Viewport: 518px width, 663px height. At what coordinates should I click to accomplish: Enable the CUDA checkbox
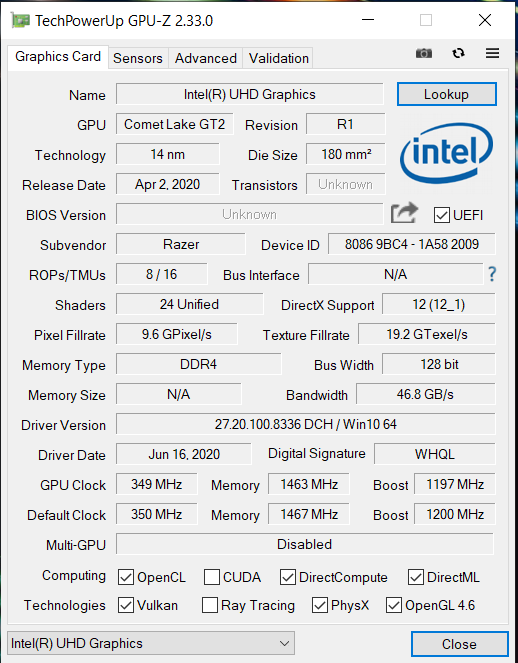211,577
